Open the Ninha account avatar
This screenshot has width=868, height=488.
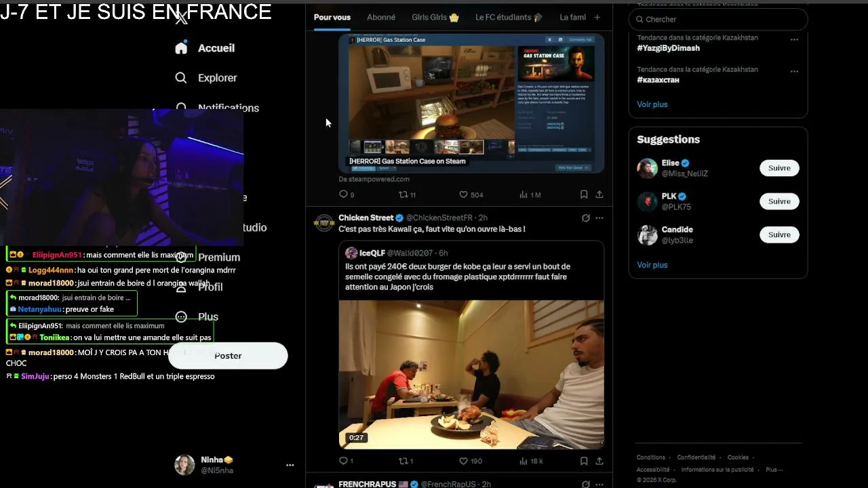point(184,465)
